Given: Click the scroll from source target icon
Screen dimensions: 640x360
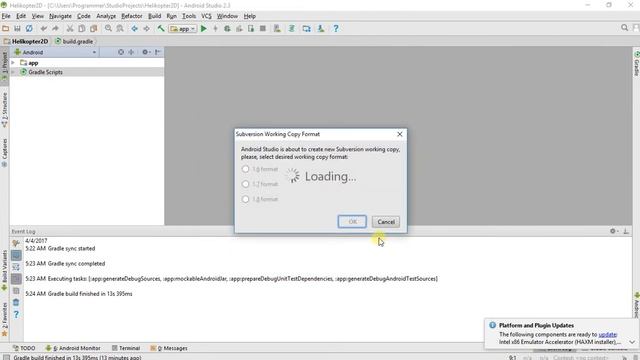Looking at the screenshot, I should click(121, 52).
